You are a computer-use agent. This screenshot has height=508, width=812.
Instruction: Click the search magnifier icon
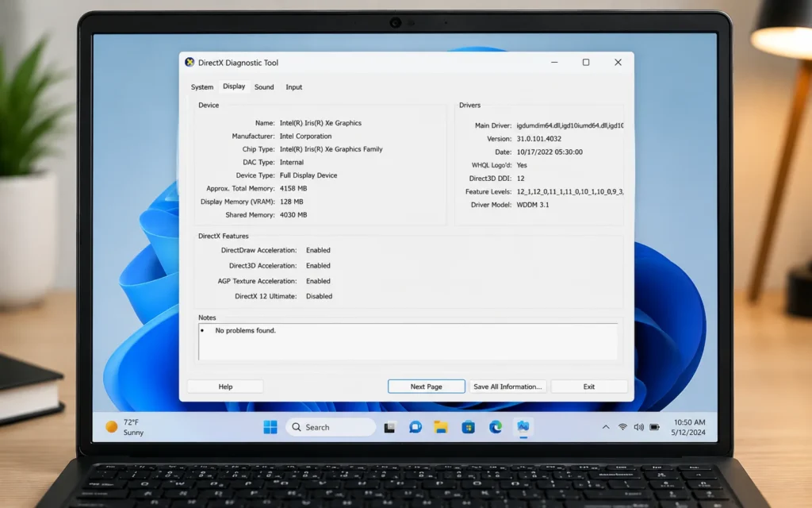297,427
